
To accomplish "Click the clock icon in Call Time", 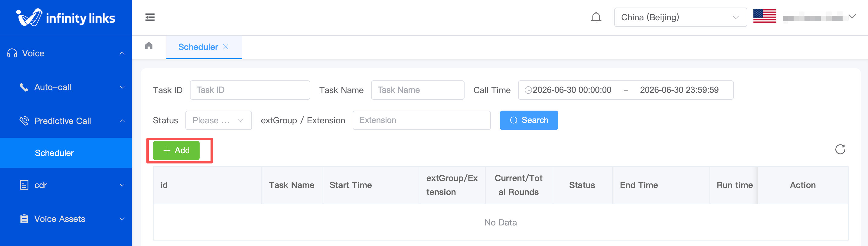I will point(528,90).
